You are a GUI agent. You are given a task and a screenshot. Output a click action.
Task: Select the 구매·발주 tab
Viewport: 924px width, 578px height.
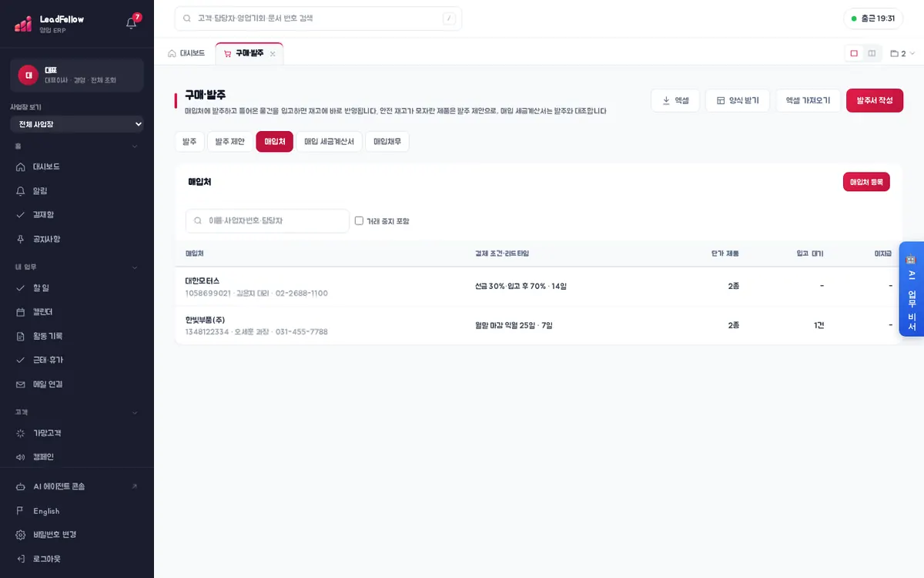pos(249,54)
